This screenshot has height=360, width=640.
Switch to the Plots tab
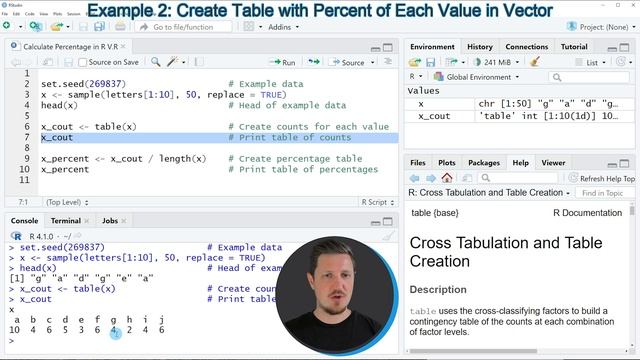click(x=447, y=162)
